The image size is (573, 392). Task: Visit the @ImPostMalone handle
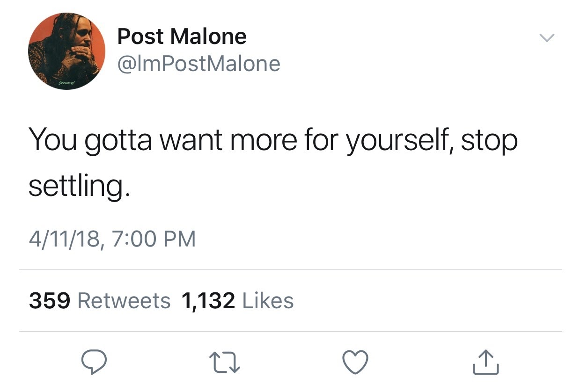coord(199,64)
